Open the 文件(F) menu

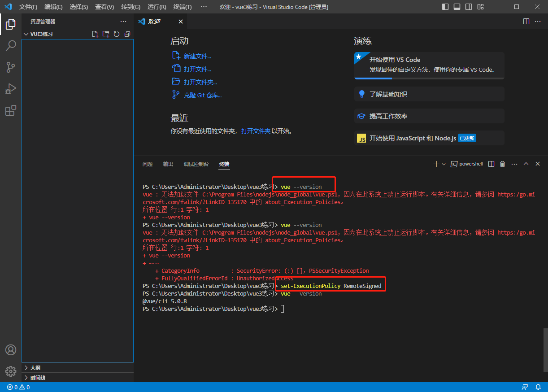[28, 7]
